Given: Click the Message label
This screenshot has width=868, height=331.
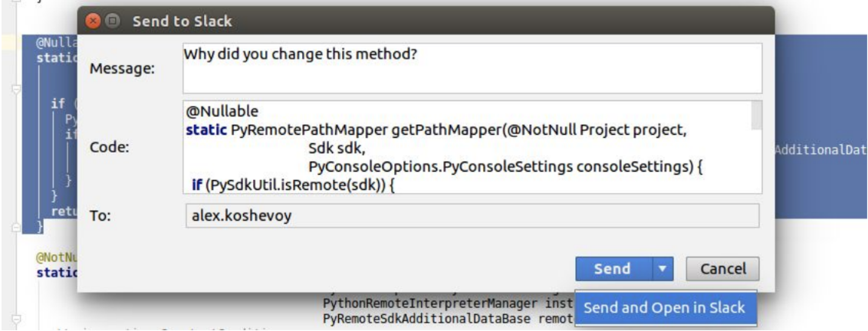Looking at the screenshot, I should coord(123,69).
